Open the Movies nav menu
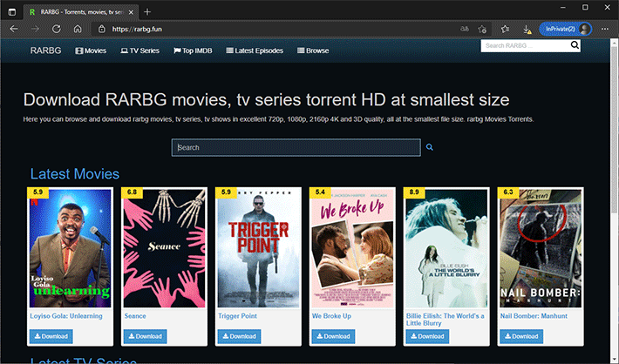 [91, 51]
